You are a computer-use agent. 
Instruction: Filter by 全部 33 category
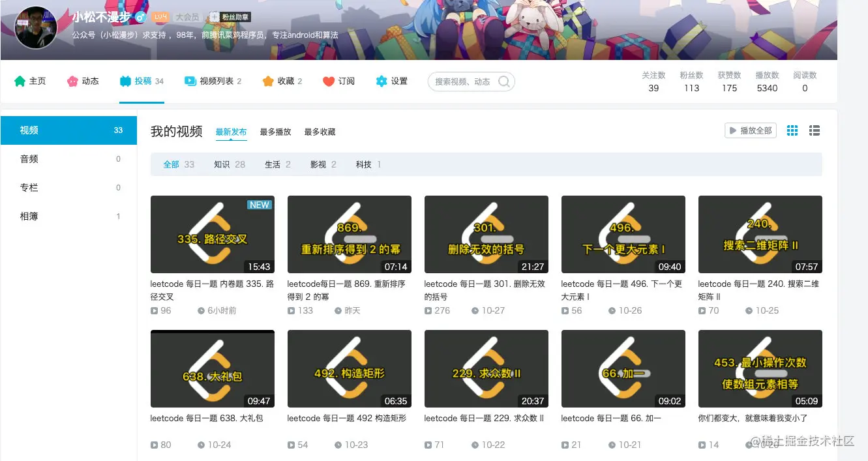pos(179,164)
